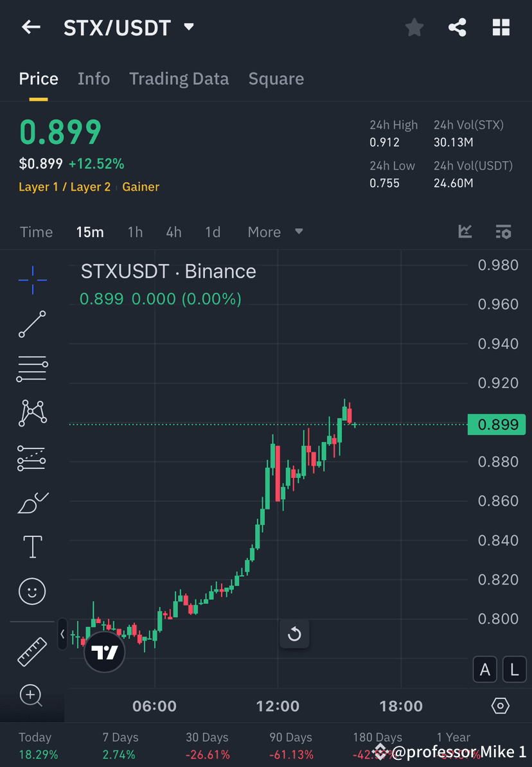Expand the More timeframes dropdown

[274, 232]
